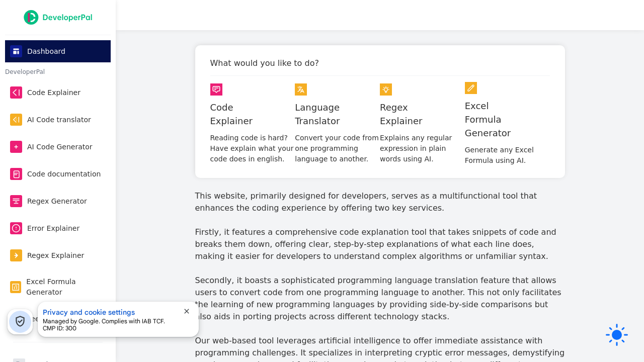The width and height of the screenshot is (644, 362).
Task: Open the privacy shield settings badge
Action: click(20, 321)
